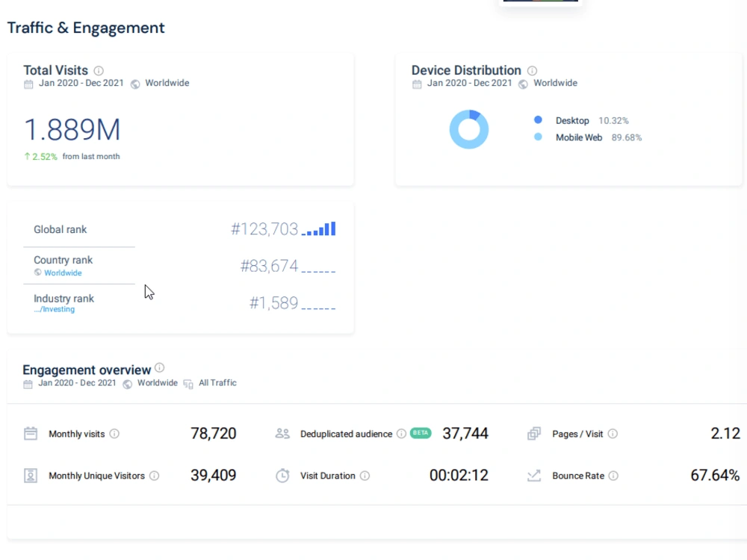Click the Deduplicated audience people icon
The width and height of the screenshot is (747, 560).
click(282, 433)
